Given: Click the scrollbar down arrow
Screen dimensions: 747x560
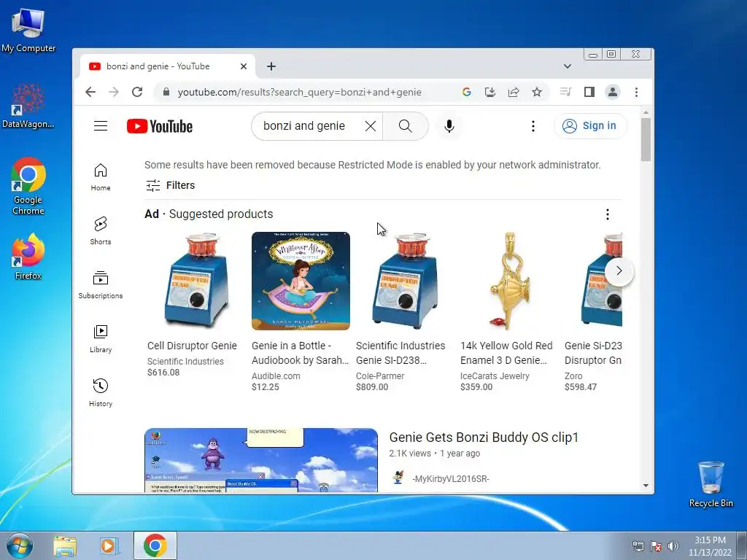Looking at the screenshot, I should pos(646,486).
